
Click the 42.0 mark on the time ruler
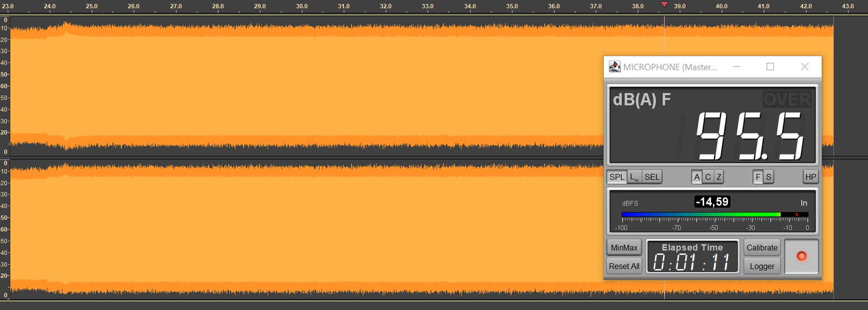(x=805, y=6)
